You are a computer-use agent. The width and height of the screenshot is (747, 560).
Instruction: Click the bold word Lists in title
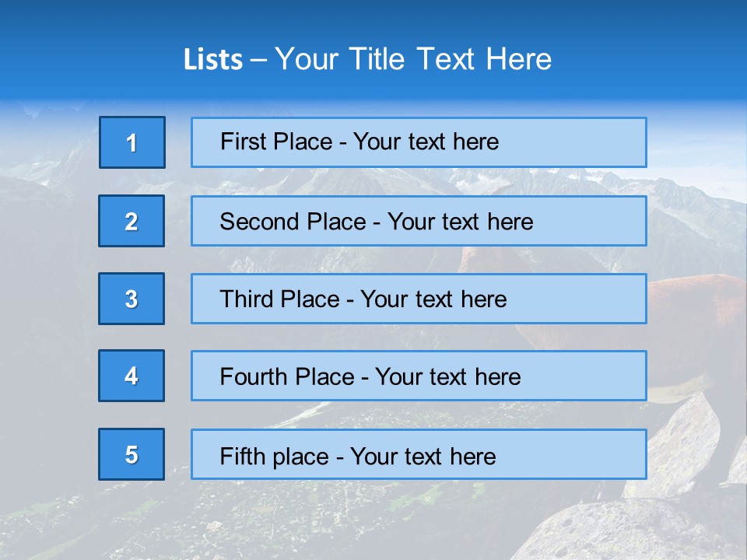[x=212, y=59]
